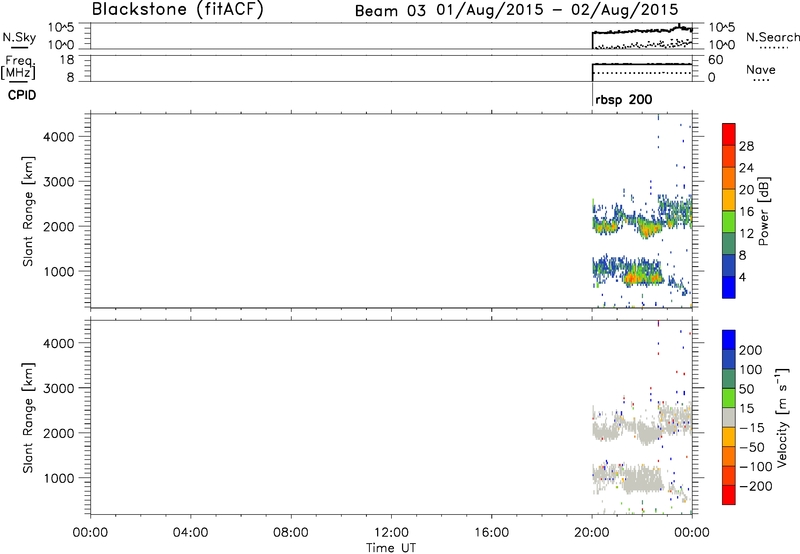Click the red bottom Velocity colorbar segment
This screenshot has width=800, height=554.
729,495
